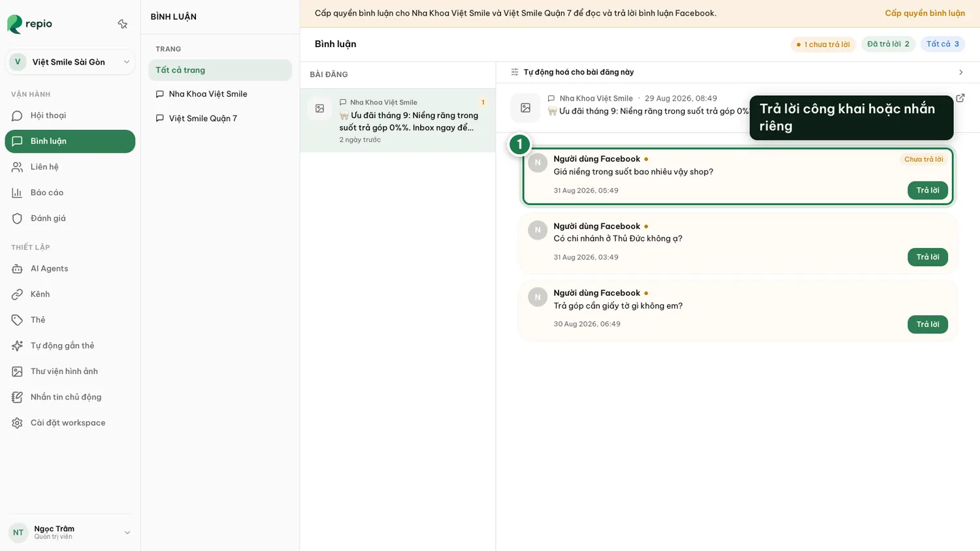Viewport: 980px width, 551px height.
Task: Select Nha Khoa Việt Smile page
Action: tap(220, 94)
